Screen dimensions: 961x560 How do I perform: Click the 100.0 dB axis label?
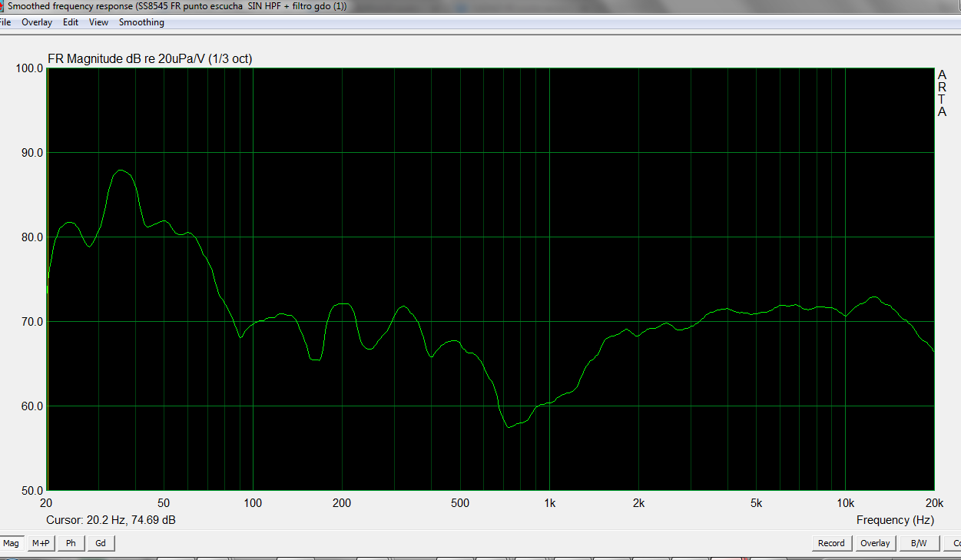(30, 68)
